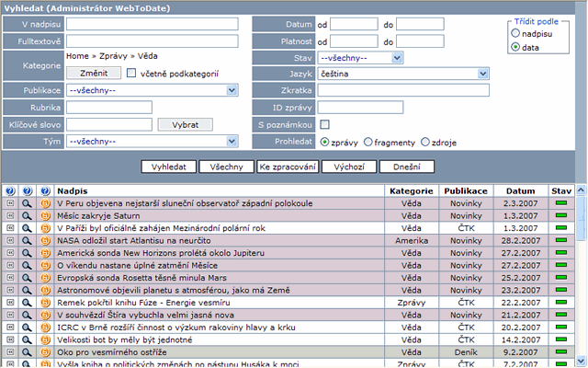Tick the 'S poznámkou' checkbox
The height and width of the screenshot is (368, 588).
tap(324, 125)
